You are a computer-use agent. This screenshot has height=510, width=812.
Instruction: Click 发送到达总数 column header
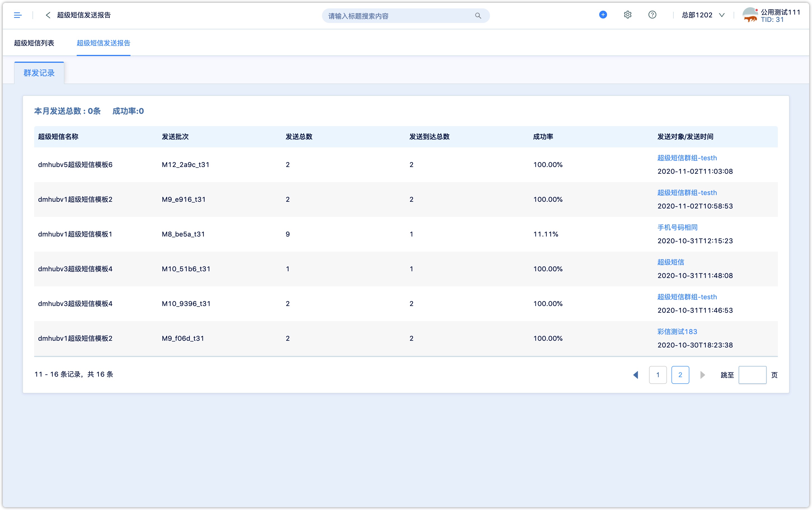coord(429,137)
